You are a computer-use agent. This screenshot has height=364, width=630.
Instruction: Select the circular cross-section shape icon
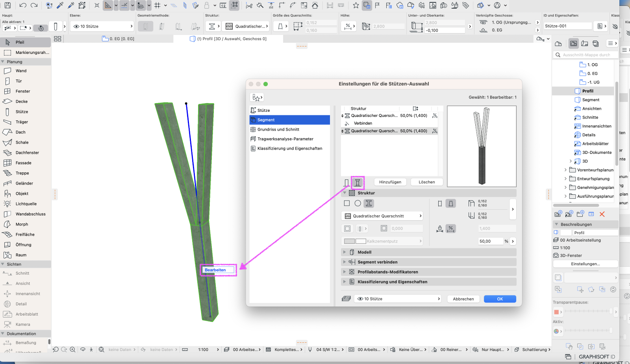[x=358, y=203]
